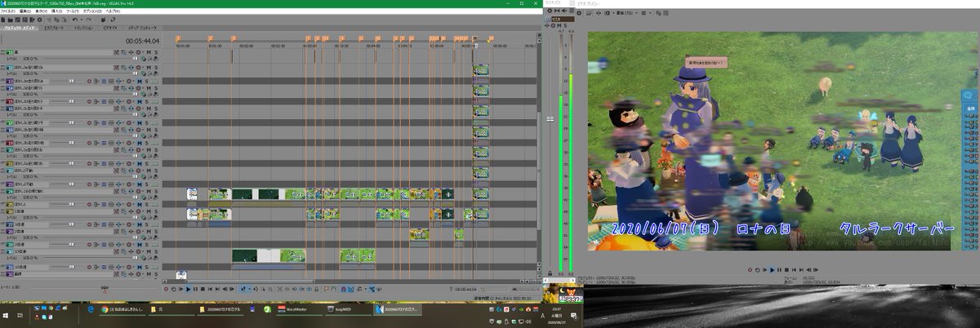Click the New project toolbar icon
The width and height of the screenshot is (980, 328).
point(3,20)
